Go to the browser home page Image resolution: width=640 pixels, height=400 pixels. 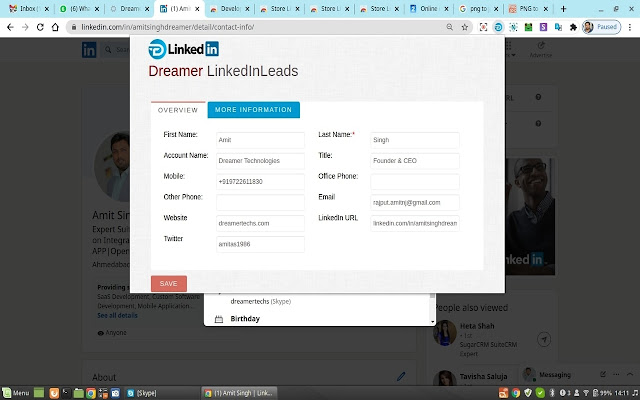[x=55, y=27]
